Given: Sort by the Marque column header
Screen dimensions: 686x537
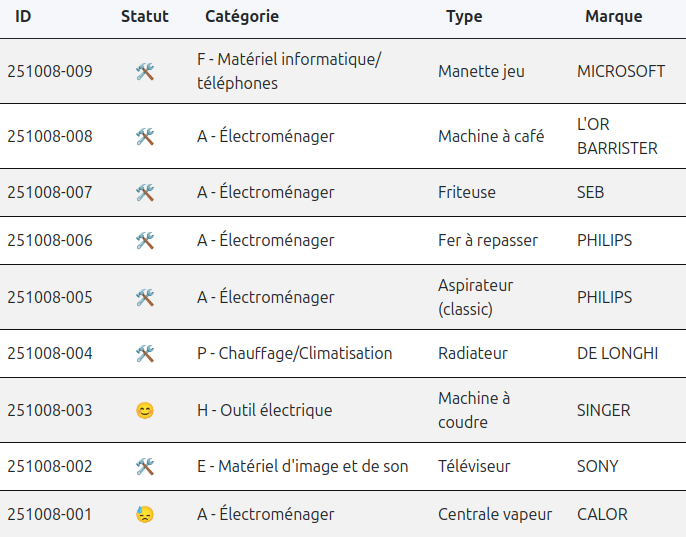Looking at the screenshot, I should [x=614, y=17].
